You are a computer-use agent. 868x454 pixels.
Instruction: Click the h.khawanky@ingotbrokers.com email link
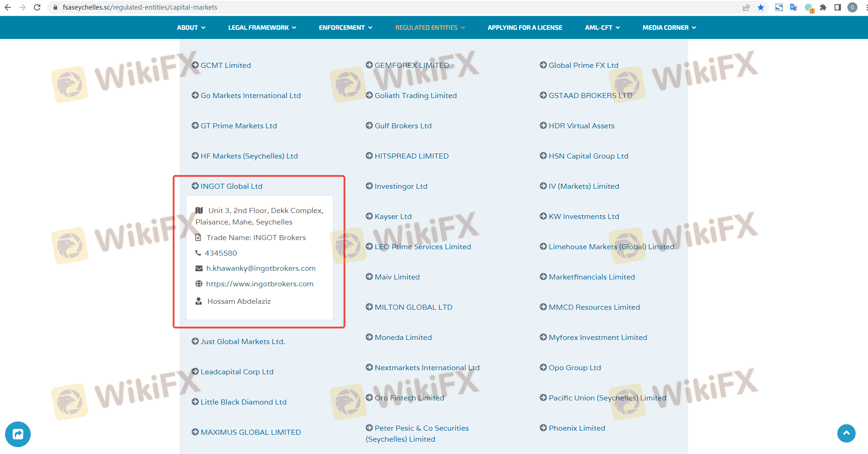click(x=261, y=268)
